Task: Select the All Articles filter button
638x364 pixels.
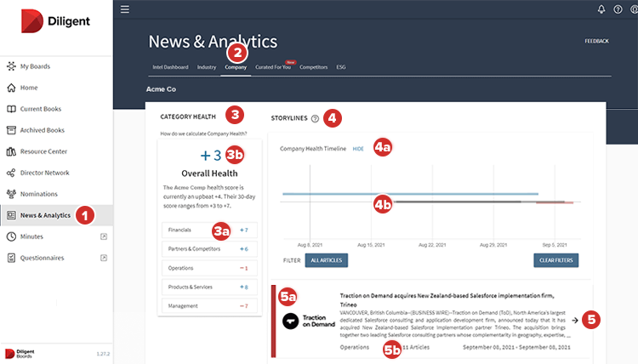Action: point(324,260)
